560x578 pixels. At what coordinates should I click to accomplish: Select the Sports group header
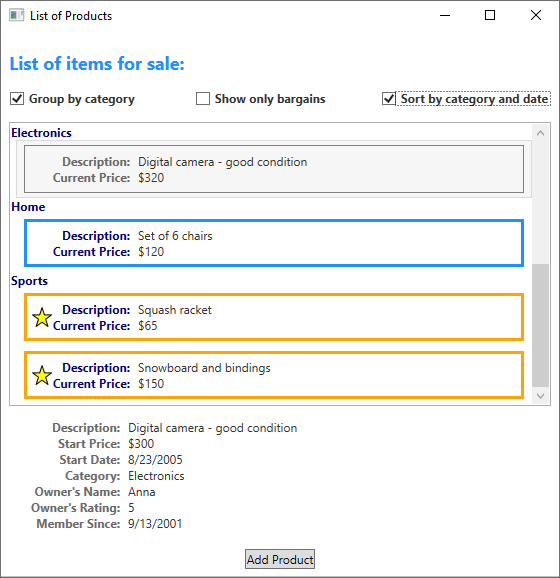point(29,281)
